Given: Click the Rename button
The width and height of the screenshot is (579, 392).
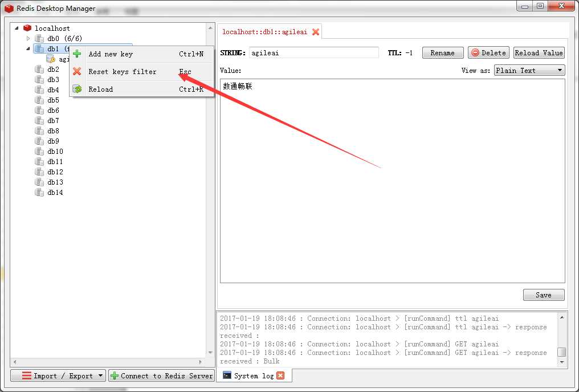Looking at the screenshot, I should (442, 53).
